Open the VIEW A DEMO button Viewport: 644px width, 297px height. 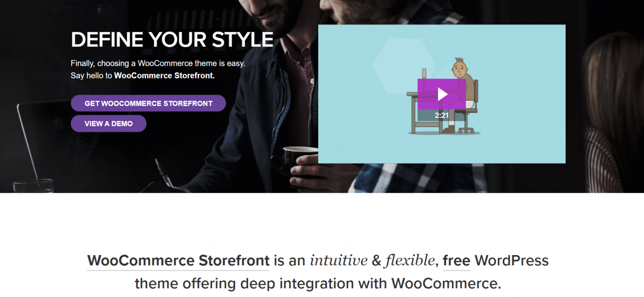click(109, 124)
